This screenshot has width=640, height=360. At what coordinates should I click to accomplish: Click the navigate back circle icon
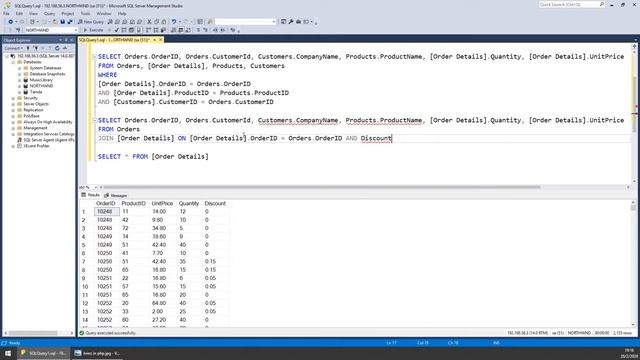[11, 22]
